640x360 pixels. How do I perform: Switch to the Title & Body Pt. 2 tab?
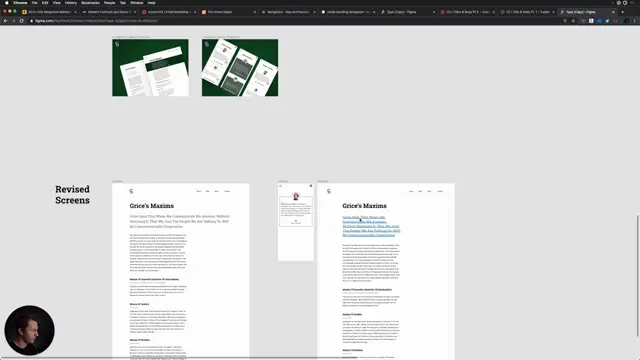[x=467, y=12]
